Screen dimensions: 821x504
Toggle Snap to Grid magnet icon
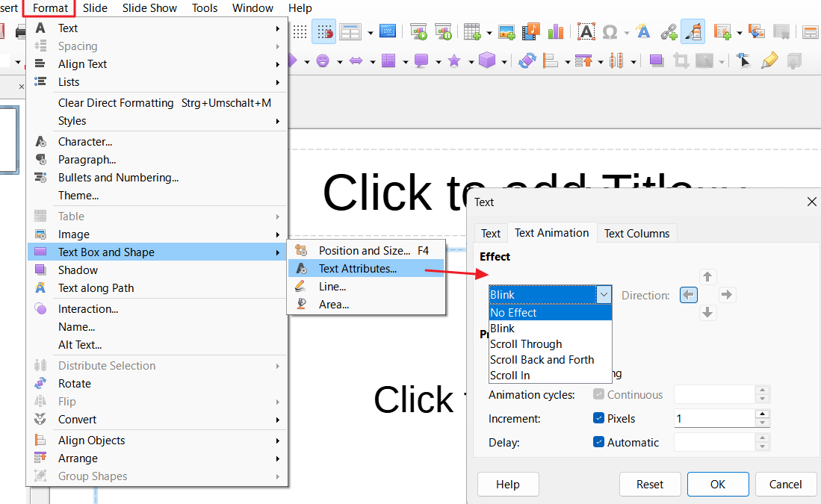[x=324, y=32]
